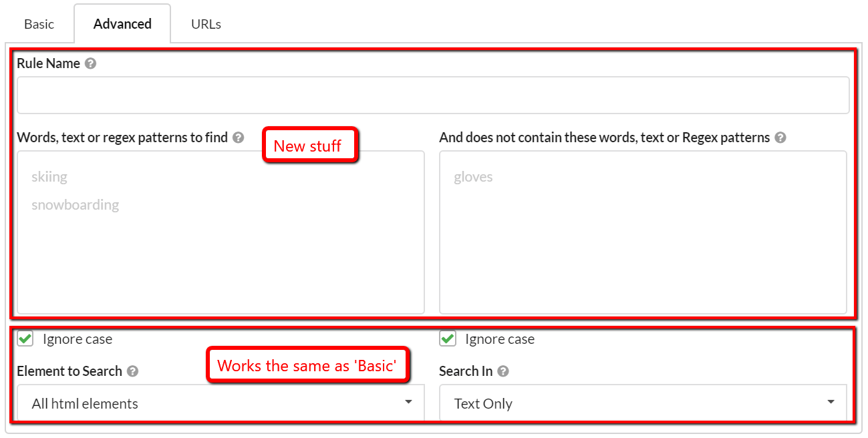This screenshot has width=868, height=438.
Task: Click the Rule Name help icon
Action: (x=91, y=63)
